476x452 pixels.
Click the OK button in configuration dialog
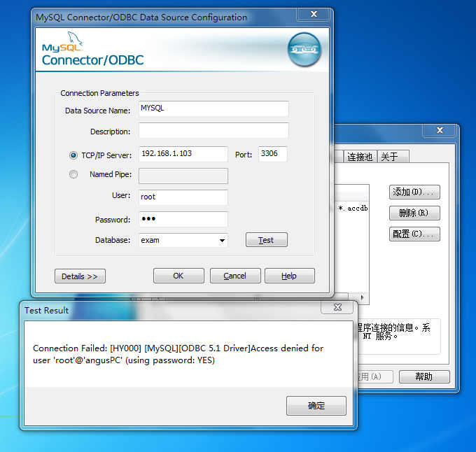[178, 276]
